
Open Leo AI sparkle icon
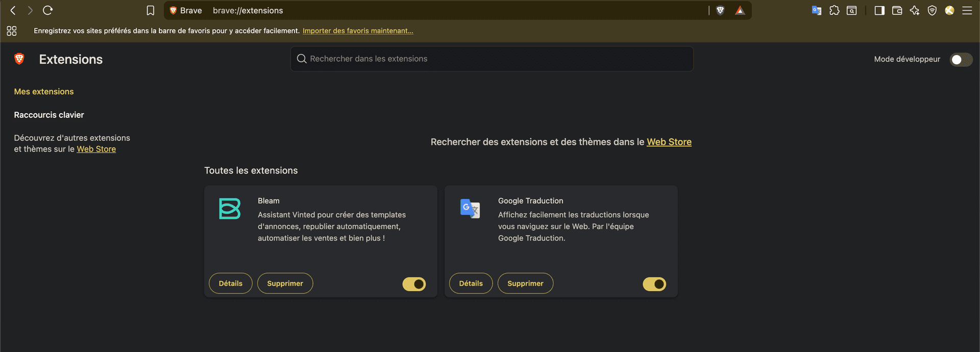point(915,10)
